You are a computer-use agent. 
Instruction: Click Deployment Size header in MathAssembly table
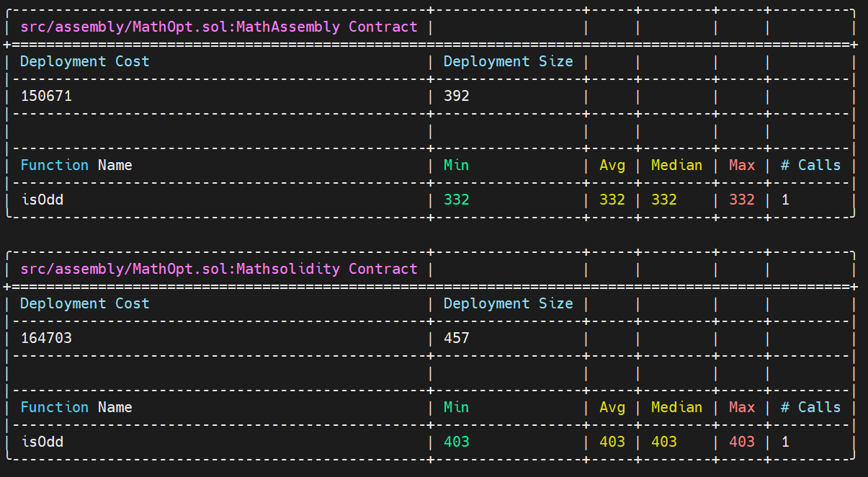click(x=509, y=62)
